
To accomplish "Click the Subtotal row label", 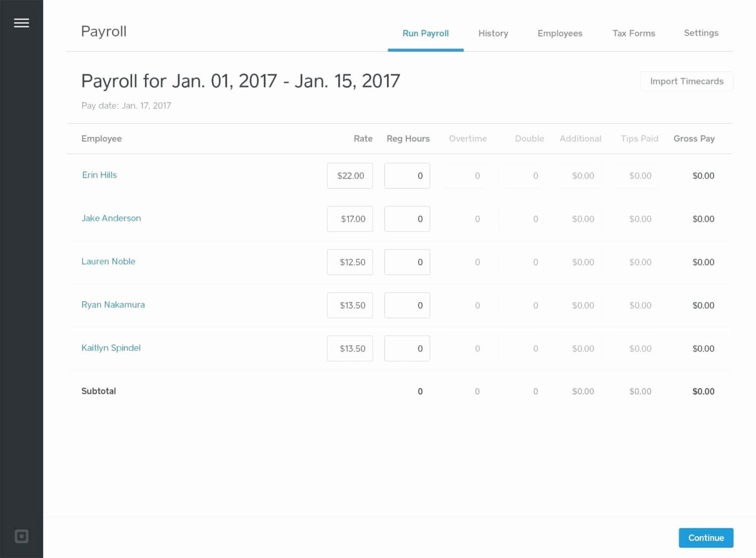I will click(98, 391).
